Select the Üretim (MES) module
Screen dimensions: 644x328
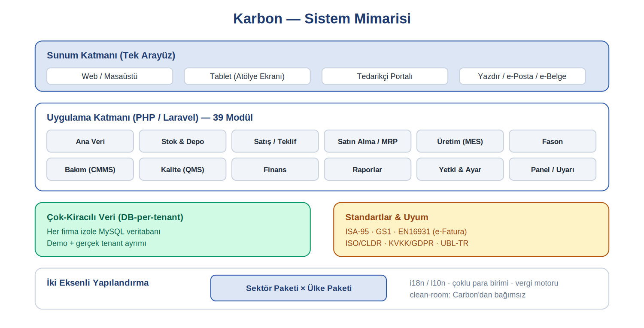(x=460, y=141)
